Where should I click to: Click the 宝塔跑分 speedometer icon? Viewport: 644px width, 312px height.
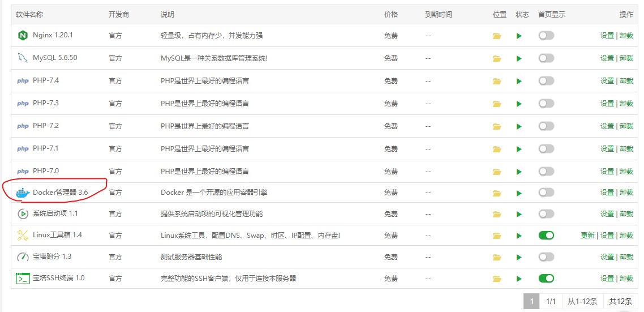point(23,257)
